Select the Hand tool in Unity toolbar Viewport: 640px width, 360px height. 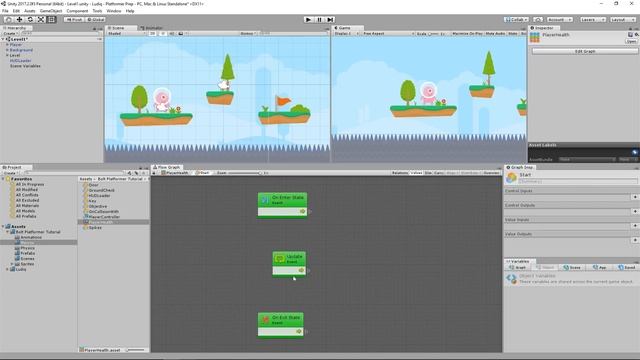tap(8, 19)
